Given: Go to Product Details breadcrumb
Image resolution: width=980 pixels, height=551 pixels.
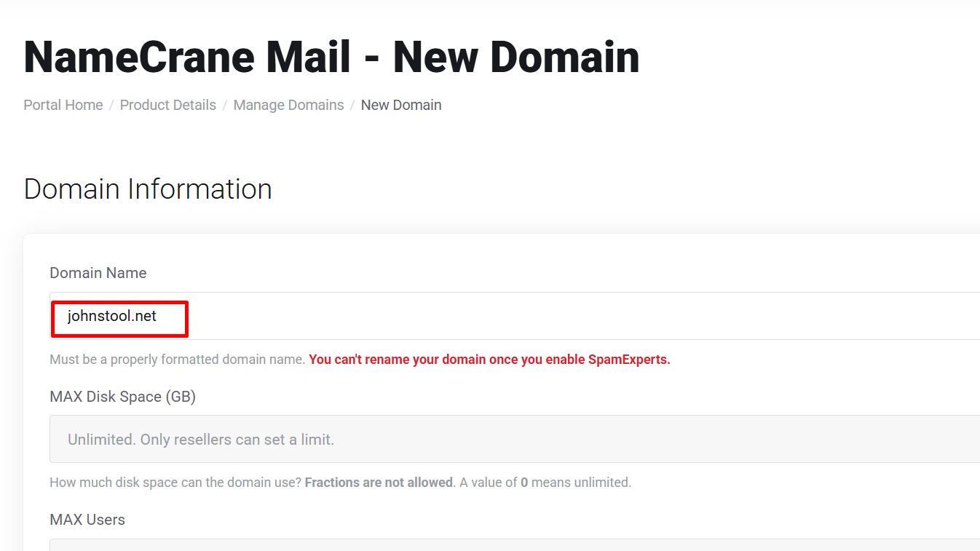Looking at the screenshot, I should (168, 105).
